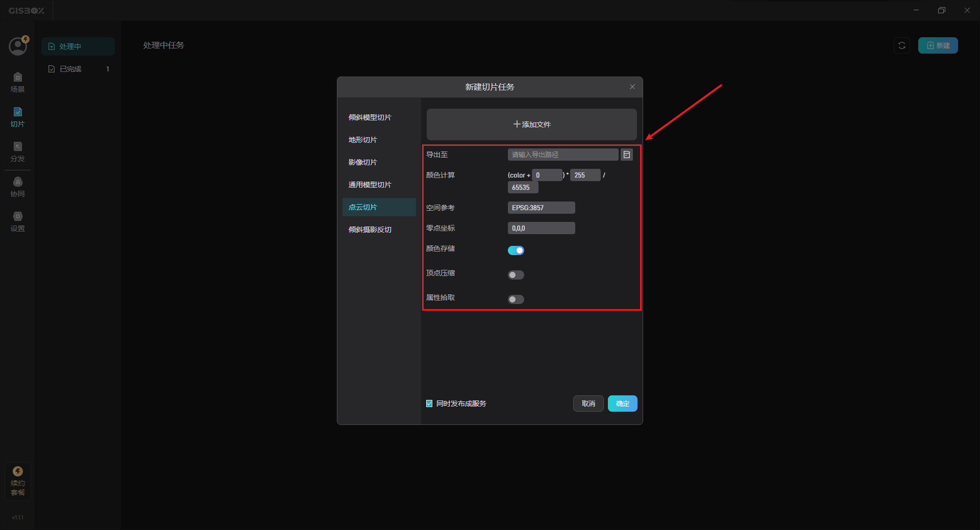The width and height of the screenshot is (980, 530).
Task: Click the color divisor field showing 65535
Action: pyautogui.click(x=523, y=187)
